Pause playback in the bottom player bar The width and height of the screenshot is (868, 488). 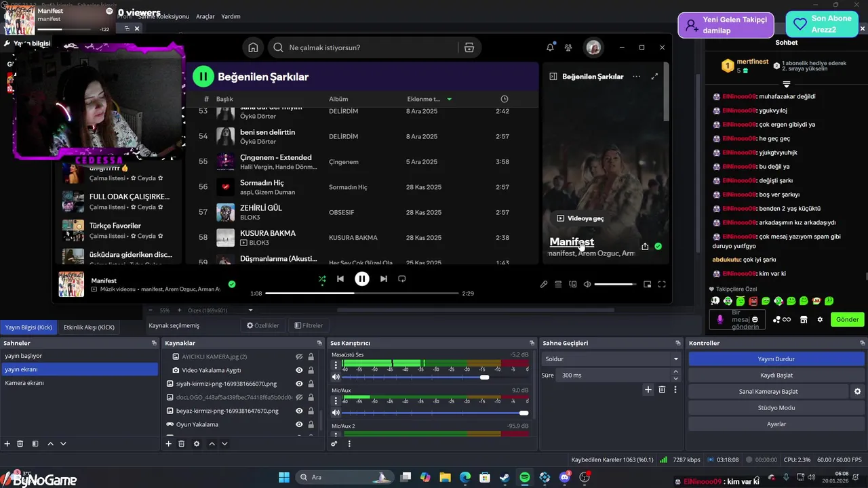[362, 279]
